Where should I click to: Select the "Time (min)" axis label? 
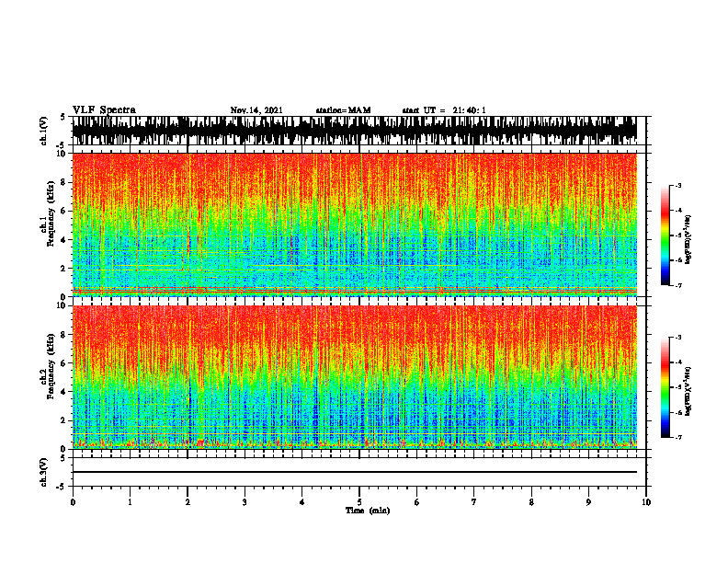[368, 511]
